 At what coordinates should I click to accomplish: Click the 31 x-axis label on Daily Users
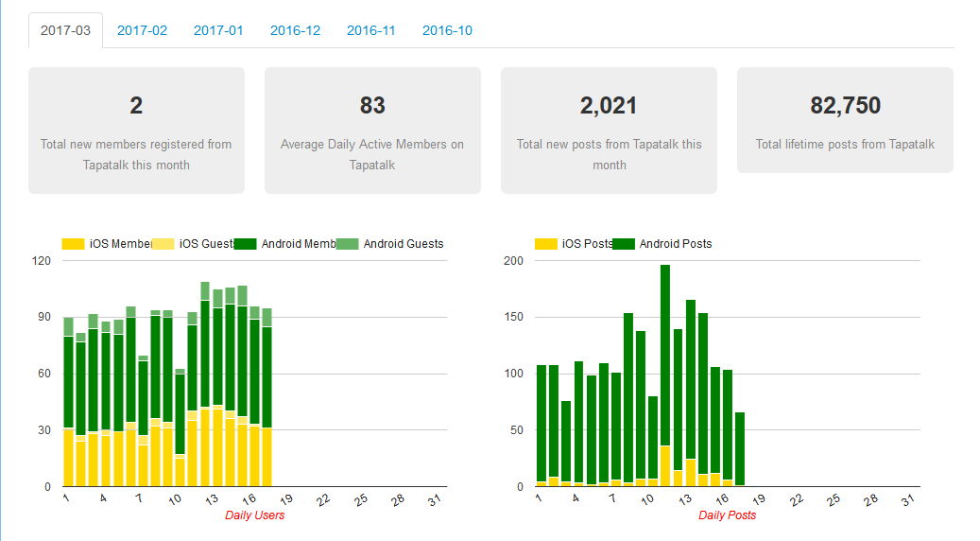[435, 499]
